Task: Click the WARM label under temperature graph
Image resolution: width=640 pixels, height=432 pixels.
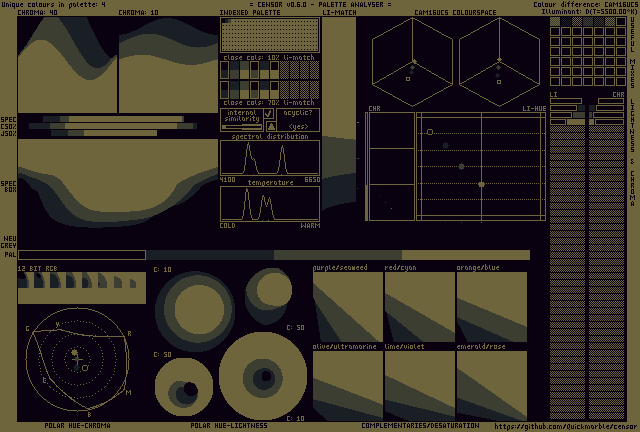Action: pos(310,225)
